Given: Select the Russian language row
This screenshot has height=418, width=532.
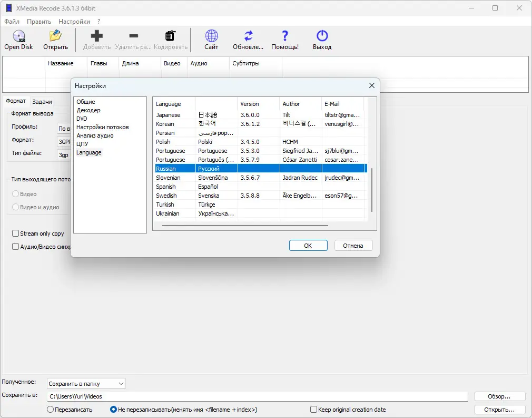Looking at the screenshot, I should (261, 169).
